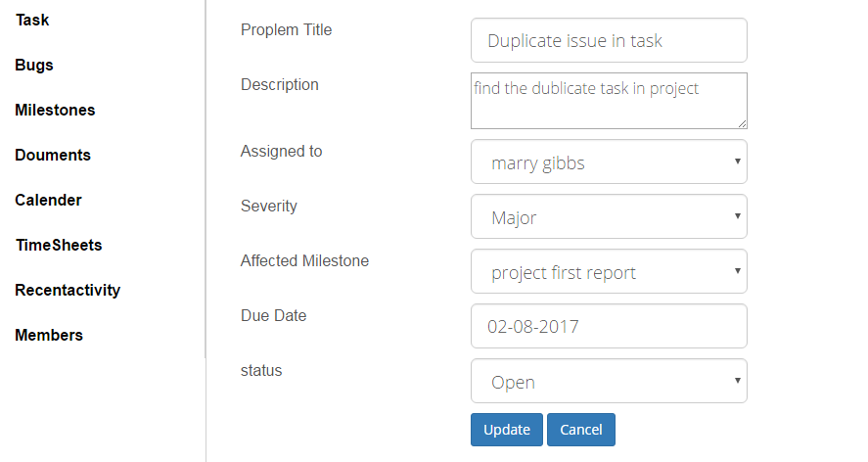Viewport: 868px width, 462px height.
Task: Expand the Affected Milestone dropdown
Action: coord(609,271)
